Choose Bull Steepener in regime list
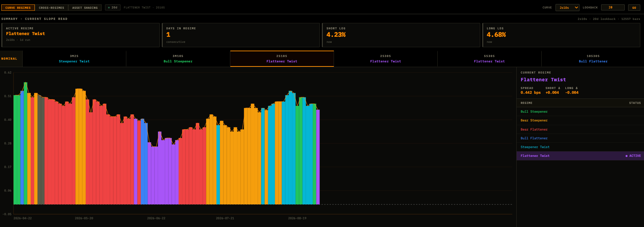Screen dimensions: 644x227 580,112
